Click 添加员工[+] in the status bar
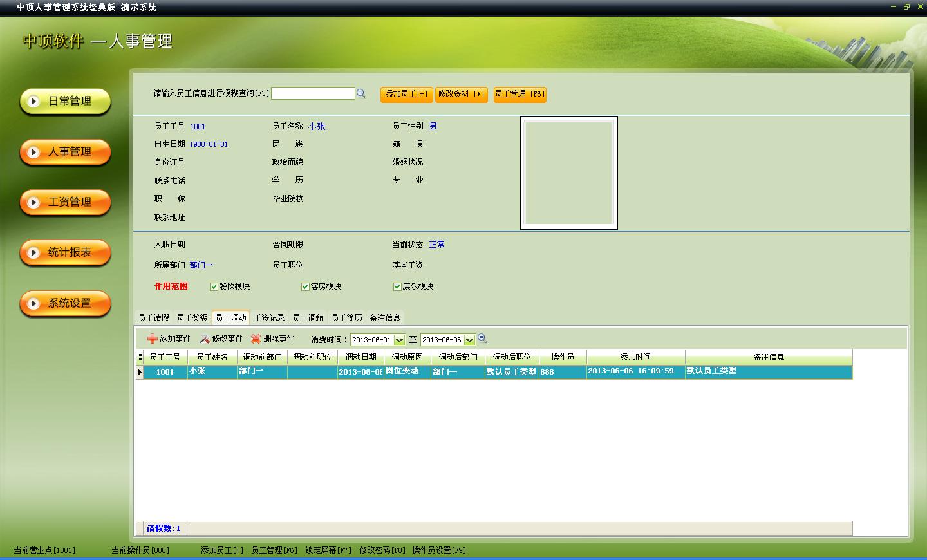 [x=222, y=550]
